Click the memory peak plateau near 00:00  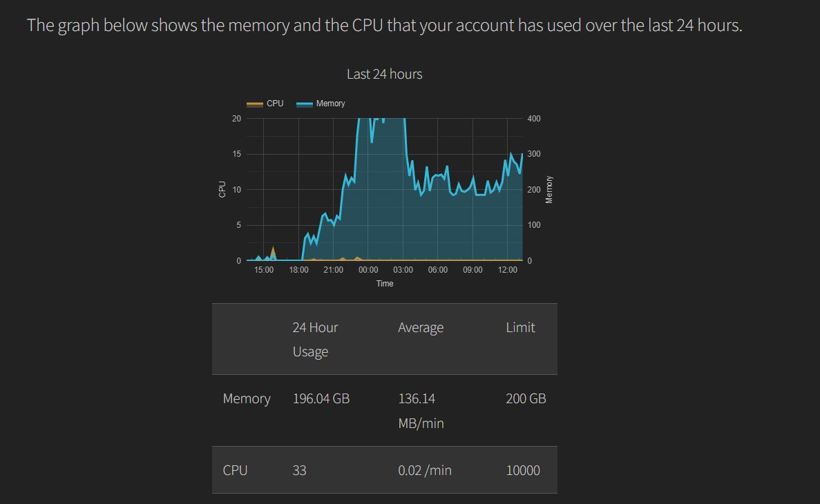coord(386,122)
